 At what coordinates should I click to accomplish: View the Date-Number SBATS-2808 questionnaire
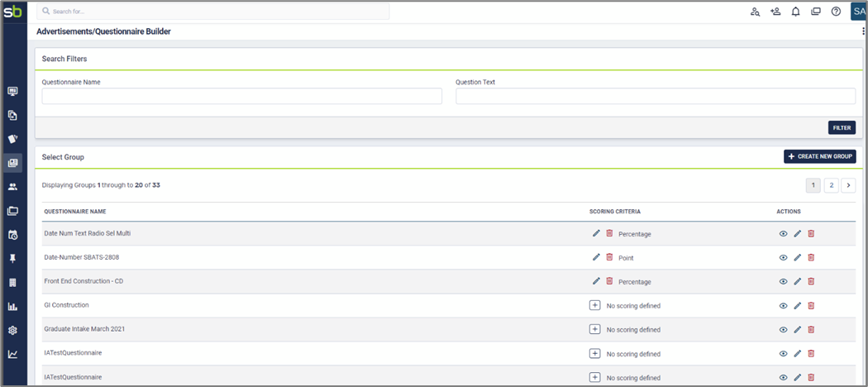pyautogui.click(x=784, y=257)
